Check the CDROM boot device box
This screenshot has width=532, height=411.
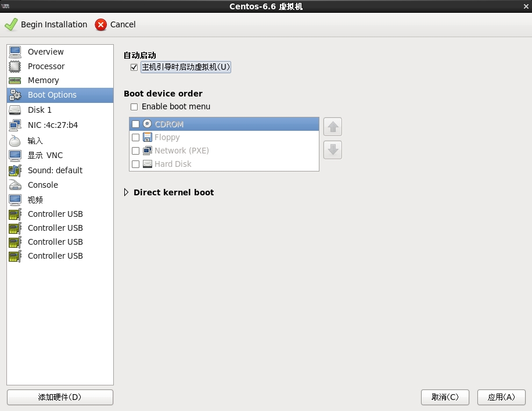tap(136, 124)
